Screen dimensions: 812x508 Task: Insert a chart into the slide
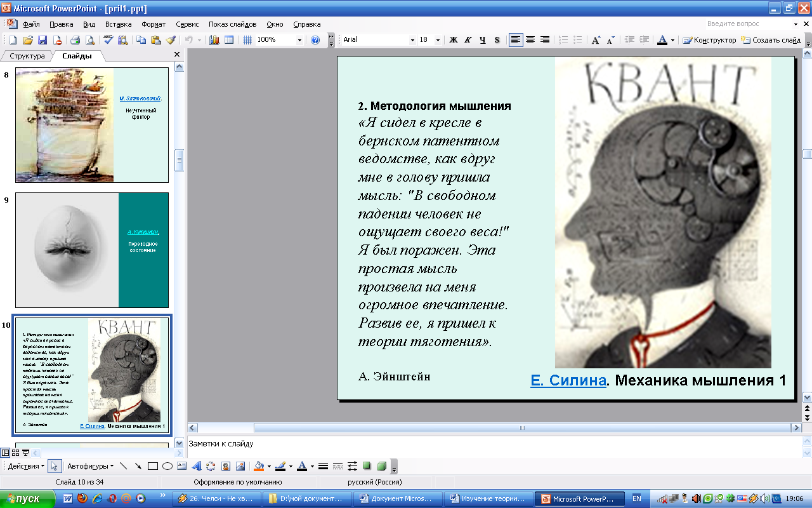(214, 40)
